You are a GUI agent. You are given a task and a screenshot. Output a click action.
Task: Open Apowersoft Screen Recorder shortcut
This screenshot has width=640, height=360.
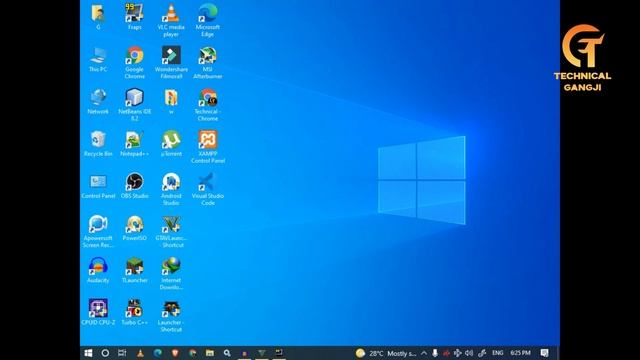[98, 231]
